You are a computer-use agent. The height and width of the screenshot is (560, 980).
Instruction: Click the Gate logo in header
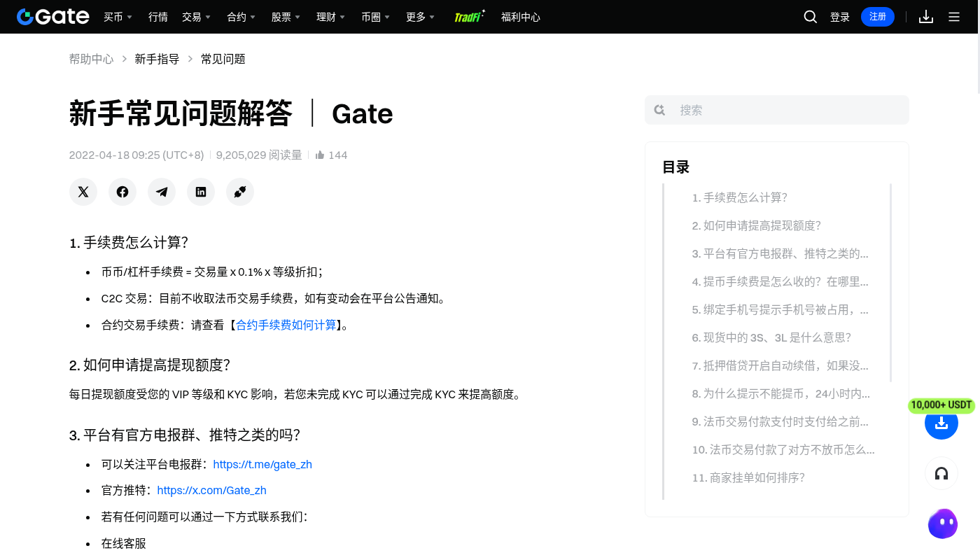[x=53, y=17]
